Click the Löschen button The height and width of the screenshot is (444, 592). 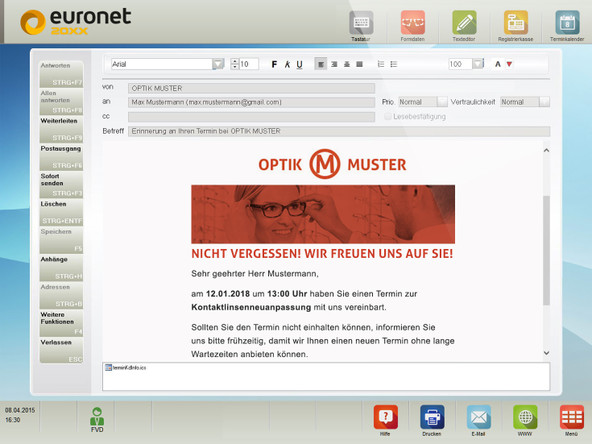click(61, 213)
